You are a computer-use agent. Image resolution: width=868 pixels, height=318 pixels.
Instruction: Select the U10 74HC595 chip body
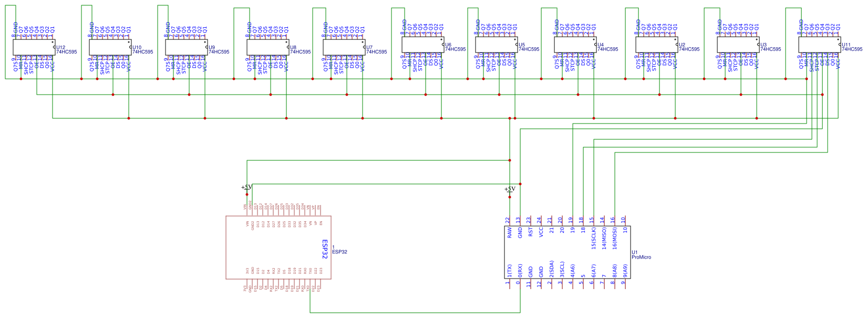pos(110,47)
